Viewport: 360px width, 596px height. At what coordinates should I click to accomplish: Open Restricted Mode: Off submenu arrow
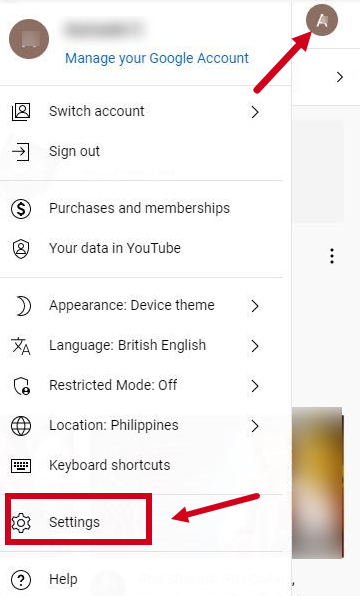coord(255,386)
